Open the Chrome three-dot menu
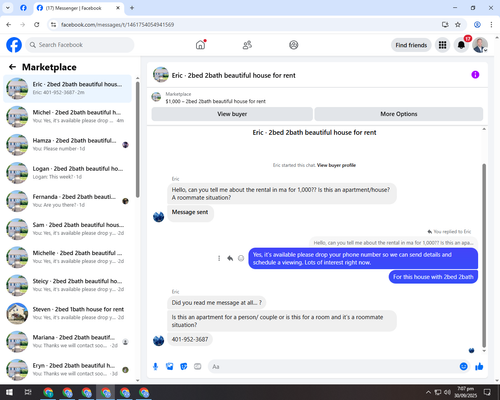 coord(491,25)
